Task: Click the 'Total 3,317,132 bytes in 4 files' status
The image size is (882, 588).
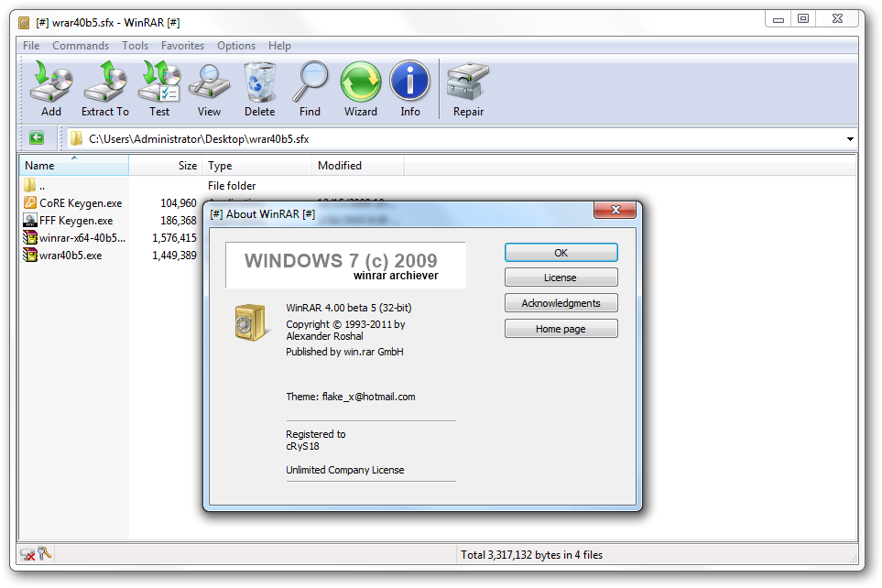Action: (x=531, y=555)
